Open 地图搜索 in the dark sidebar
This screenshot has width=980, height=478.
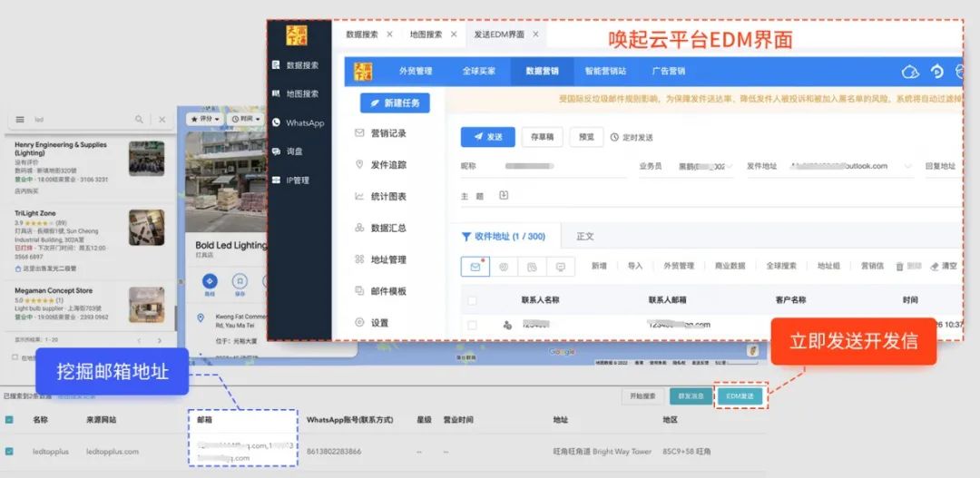[x=296, y=93]
